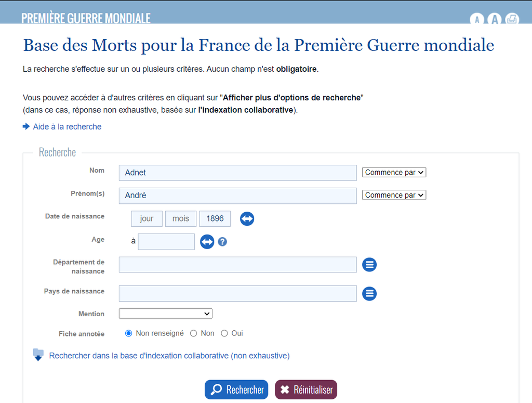Click the birth year field
532x403 pixels.
[215, 219]
